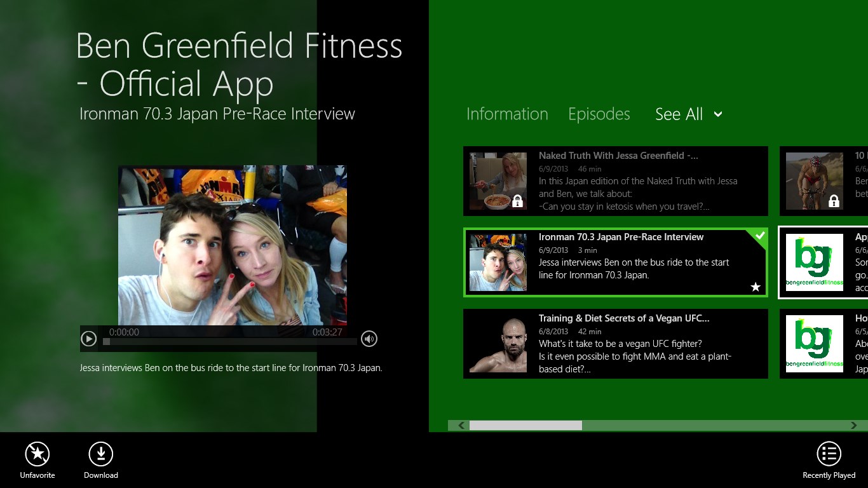Image resolution: width=868 pixels, height=488 pixels.
Task: Click the lock icon on Naked Truth episode
Action: [517, 201]
